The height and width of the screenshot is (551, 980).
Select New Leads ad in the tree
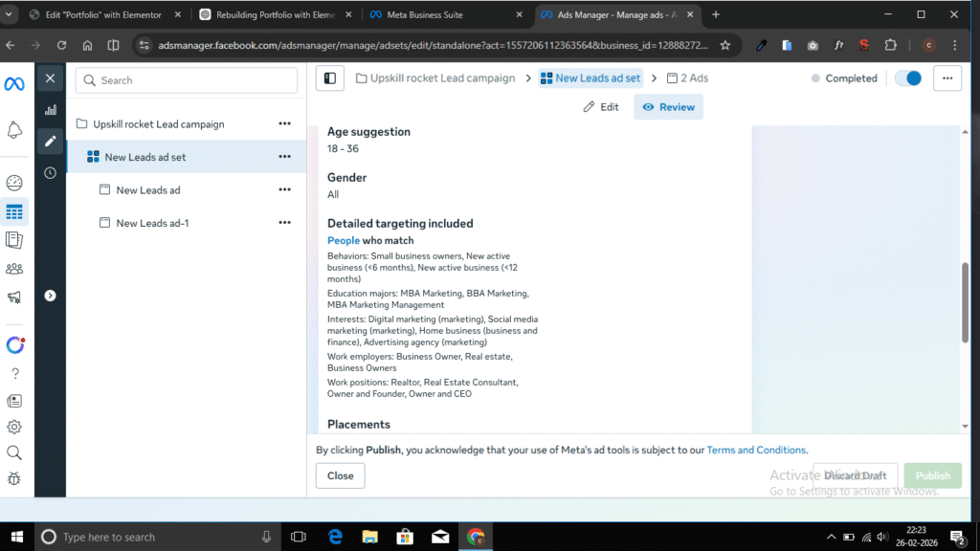point(148,190)
